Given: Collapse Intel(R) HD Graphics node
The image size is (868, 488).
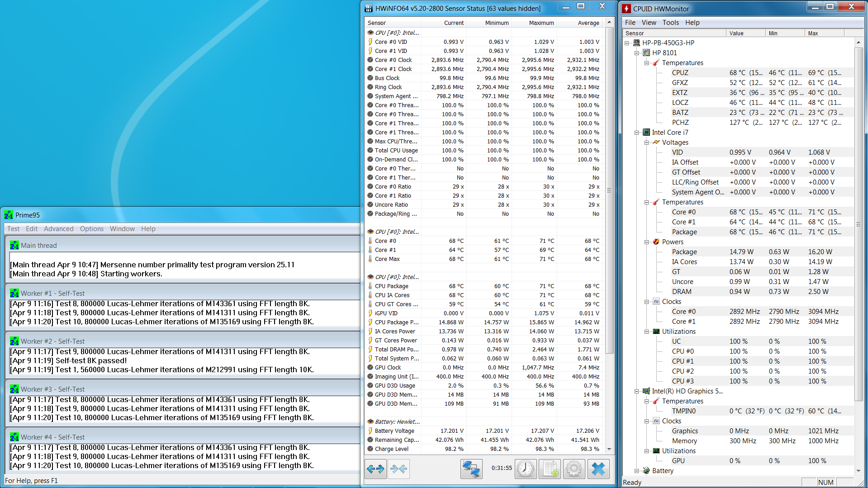Looking at the screenshot, I should click(x=637, y=391).
